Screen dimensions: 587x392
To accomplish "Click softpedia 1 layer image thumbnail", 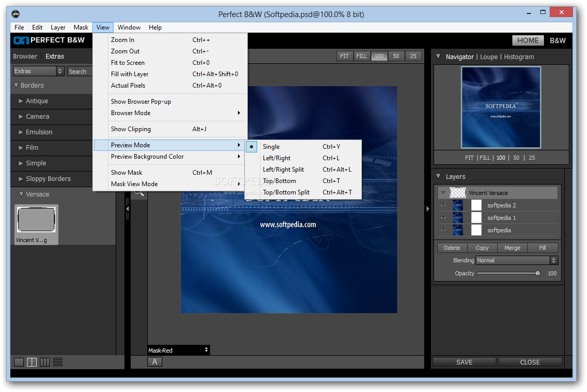I will 458,218.
